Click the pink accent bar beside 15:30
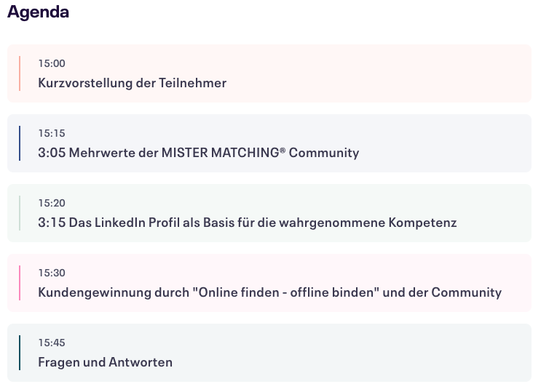 (x=20, y=283)
